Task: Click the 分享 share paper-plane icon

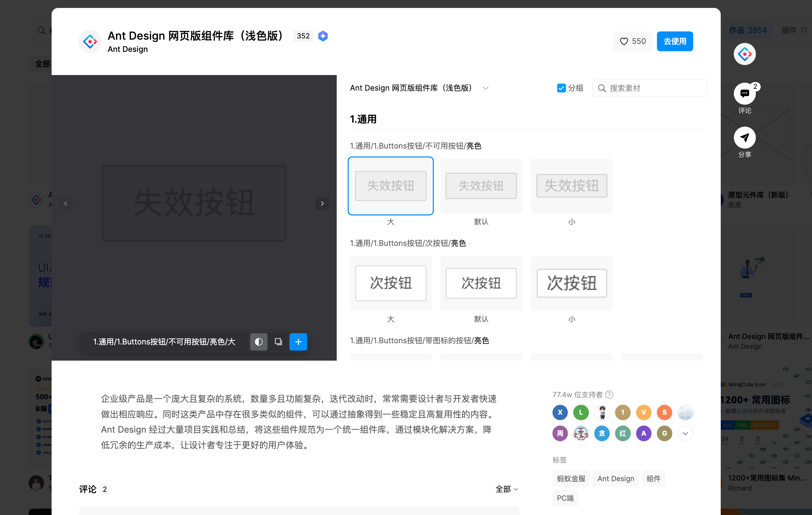Action: tap(744, 138)
